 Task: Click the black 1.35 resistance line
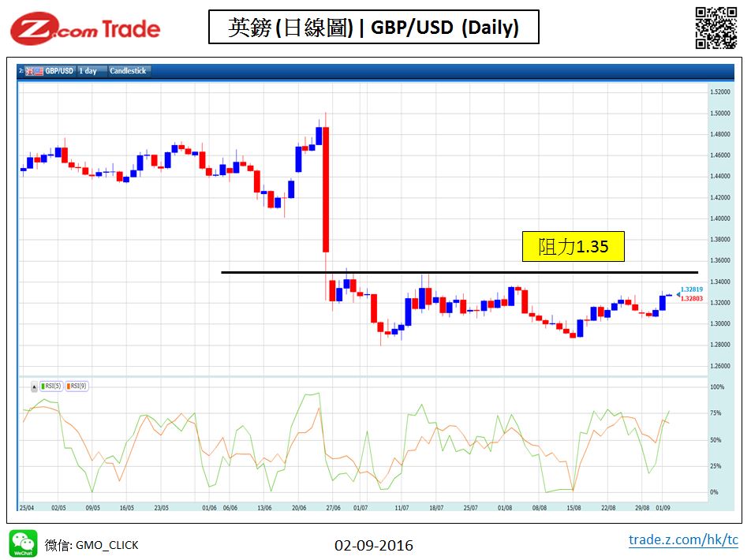click(459, 273)
